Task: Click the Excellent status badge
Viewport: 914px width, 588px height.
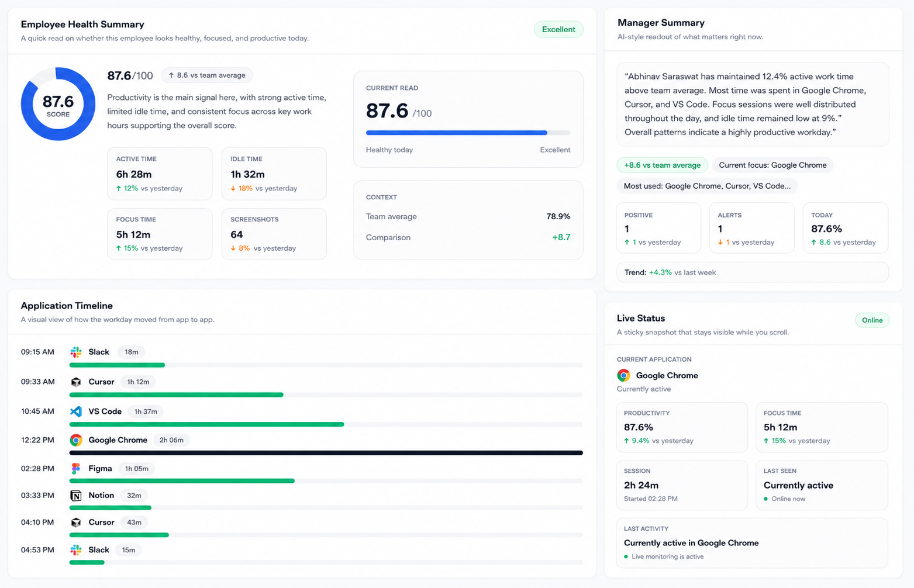Action: click(x=558, y=29)
